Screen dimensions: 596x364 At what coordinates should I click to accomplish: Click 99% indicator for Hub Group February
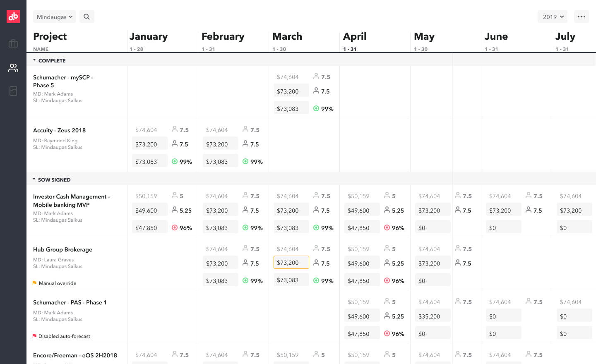245,281
